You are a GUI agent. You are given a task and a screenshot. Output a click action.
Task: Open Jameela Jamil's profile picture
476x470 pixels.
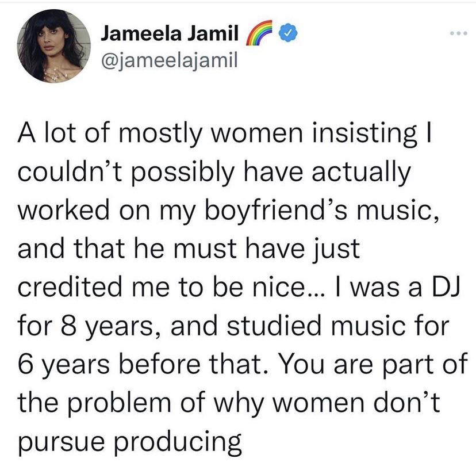click(x=54, y=47)
